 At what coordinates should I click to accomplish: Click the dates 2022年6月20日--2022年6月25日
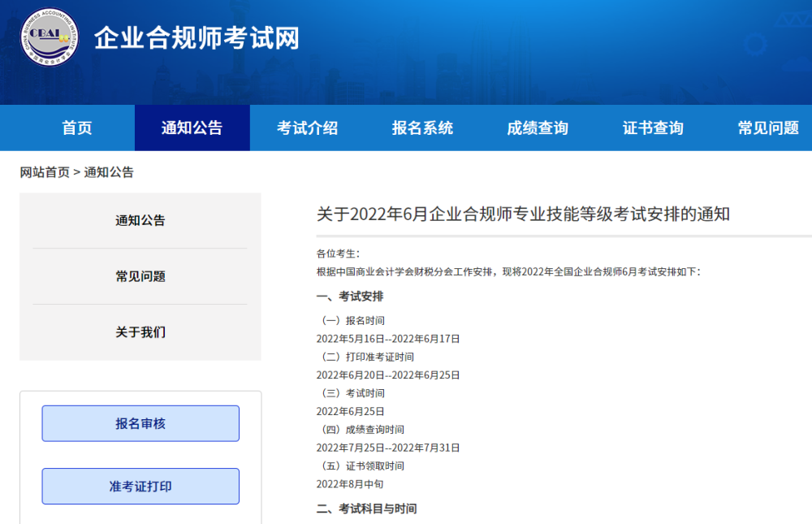pos(388,375)
